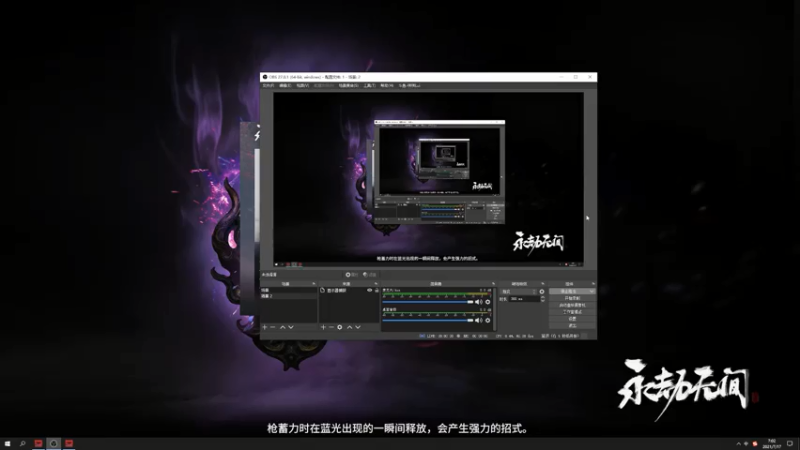Open the first red app on the taskbar

point(38,444)
